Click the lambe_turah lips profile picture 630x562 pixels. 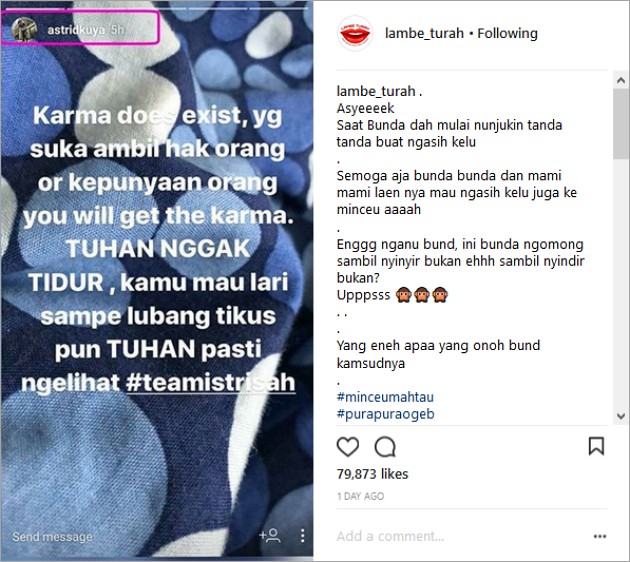[354, 33]
